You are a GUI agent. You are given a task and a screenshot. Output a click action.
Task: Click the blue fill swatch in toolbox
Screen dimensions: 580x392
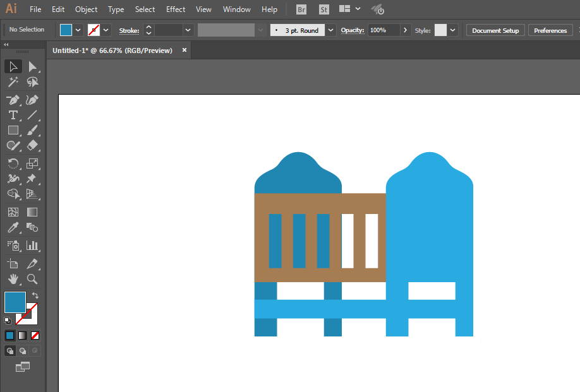(x=15, y=302)
